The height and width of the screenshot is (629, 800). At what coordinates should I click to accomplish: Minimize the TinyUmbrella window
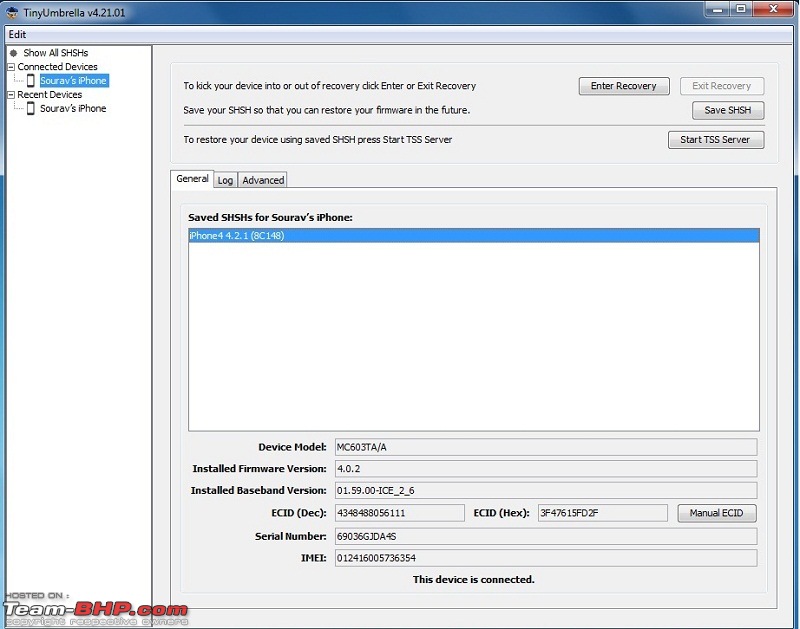point(717,9)
